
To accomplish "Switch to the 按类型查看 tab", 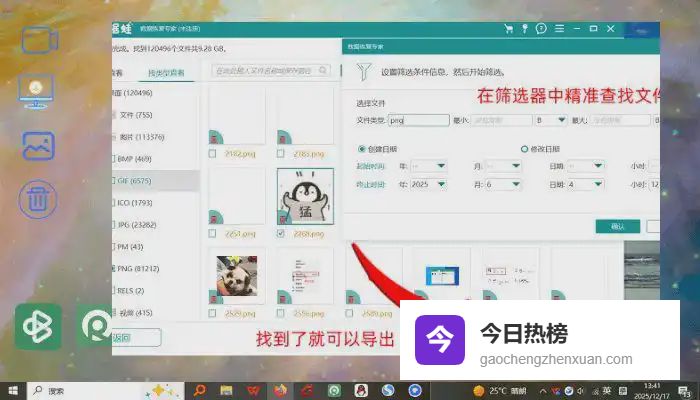I will tap(167, 72).
